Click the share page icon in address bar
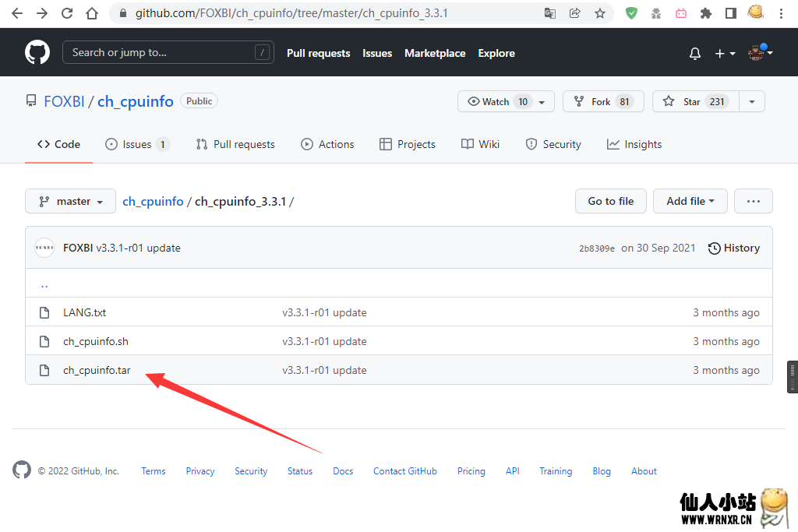The image size is (798, 532). click(574, 13)
